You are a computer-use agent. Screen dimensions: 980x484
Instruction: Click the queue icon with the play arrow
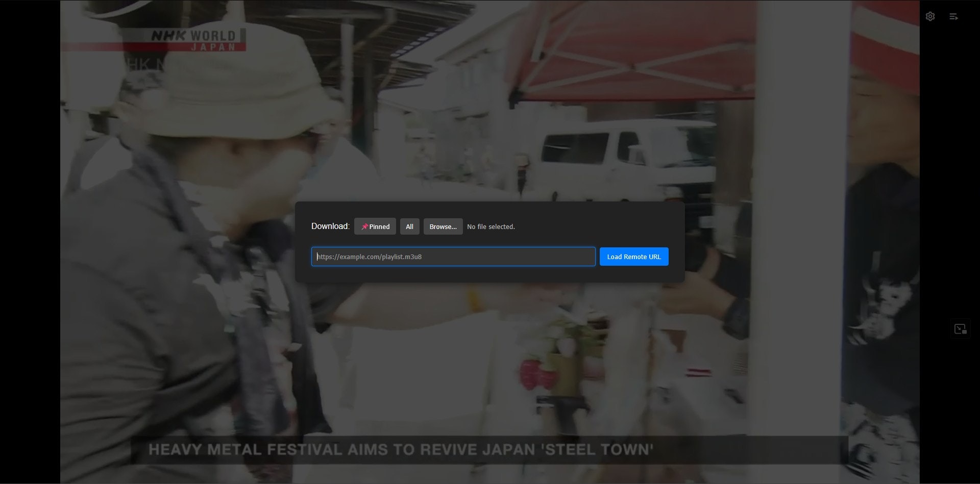point(954,16)
